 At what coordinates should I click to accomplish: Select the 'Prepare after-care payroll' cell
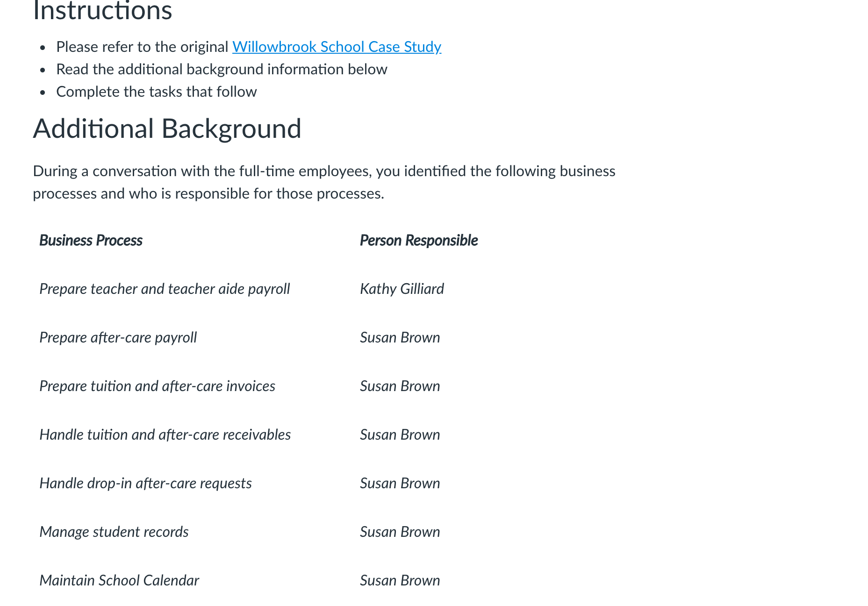(118, 337)
